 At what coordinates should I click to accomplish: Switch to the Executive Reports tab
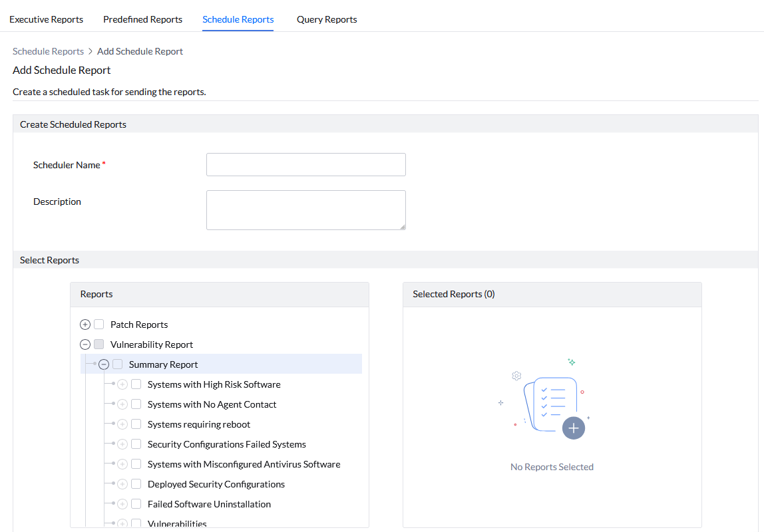[x=46, y=19]
